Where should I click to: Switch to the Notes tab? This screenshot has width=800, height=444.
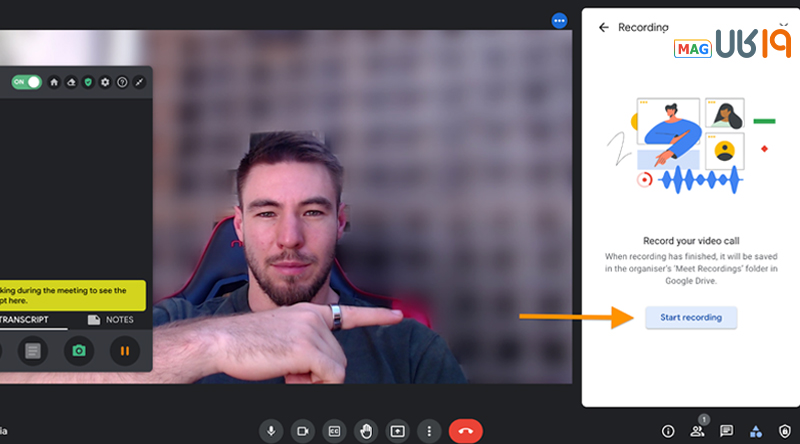pyautogui.click(x=110, y=320)
